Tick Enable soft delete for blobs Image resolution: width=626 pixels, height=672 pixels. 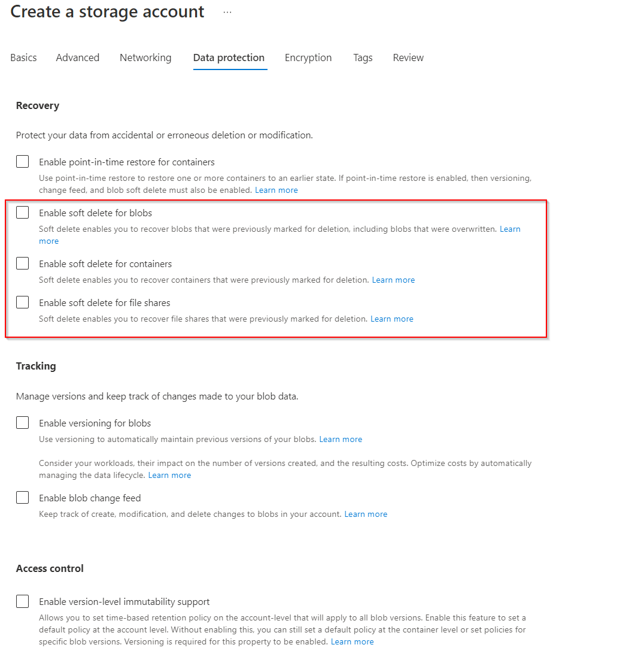pos(23,213)
